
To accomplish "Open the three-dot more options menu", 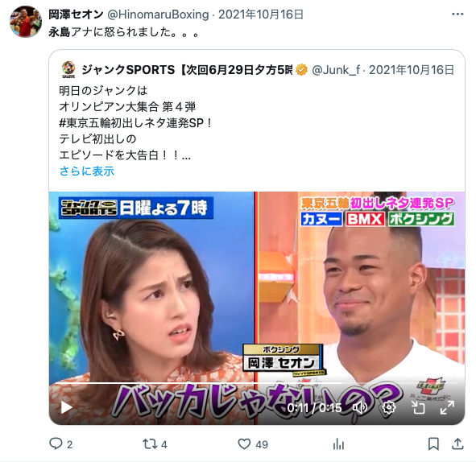I will click(457, 14).
